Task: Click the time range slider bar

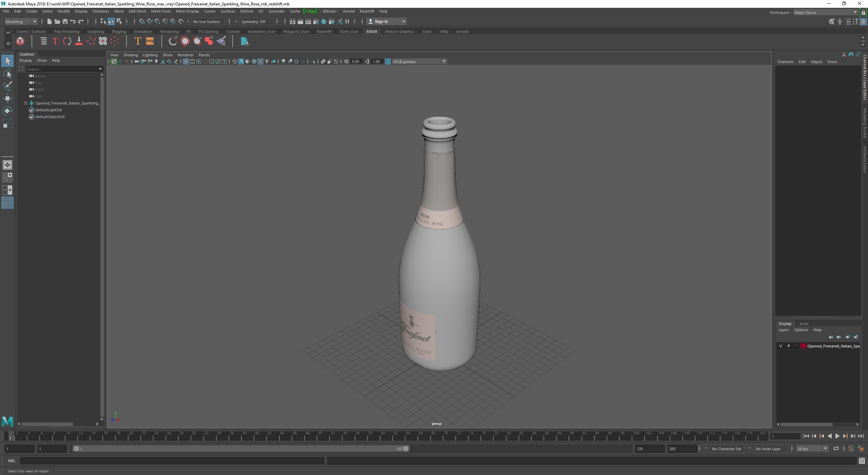Action: (x=241, y=449)
